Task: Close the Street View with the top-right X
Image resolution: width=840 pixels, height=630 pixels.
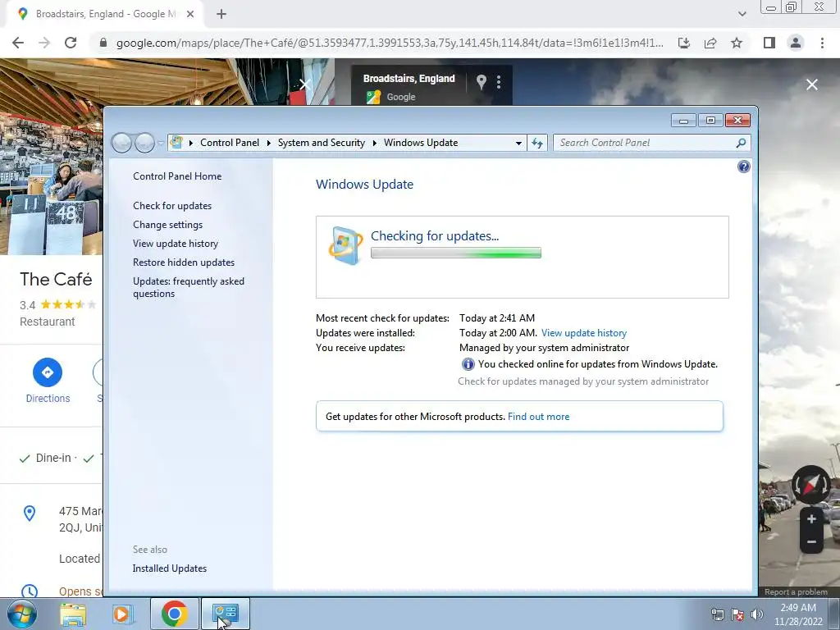Action: pyautogui.click(x=812, y=84)
